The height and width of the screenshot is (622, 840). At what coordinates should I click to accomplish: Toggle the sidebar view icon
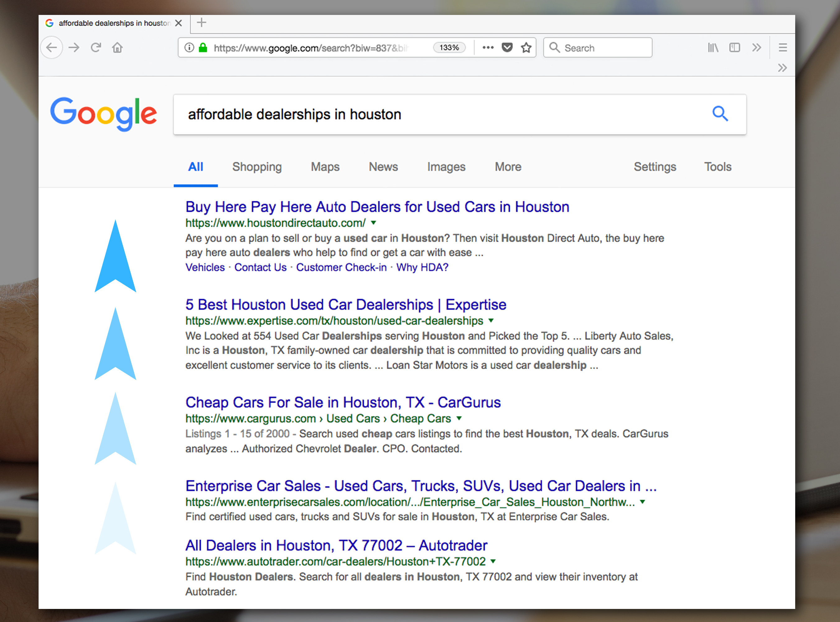735,48
